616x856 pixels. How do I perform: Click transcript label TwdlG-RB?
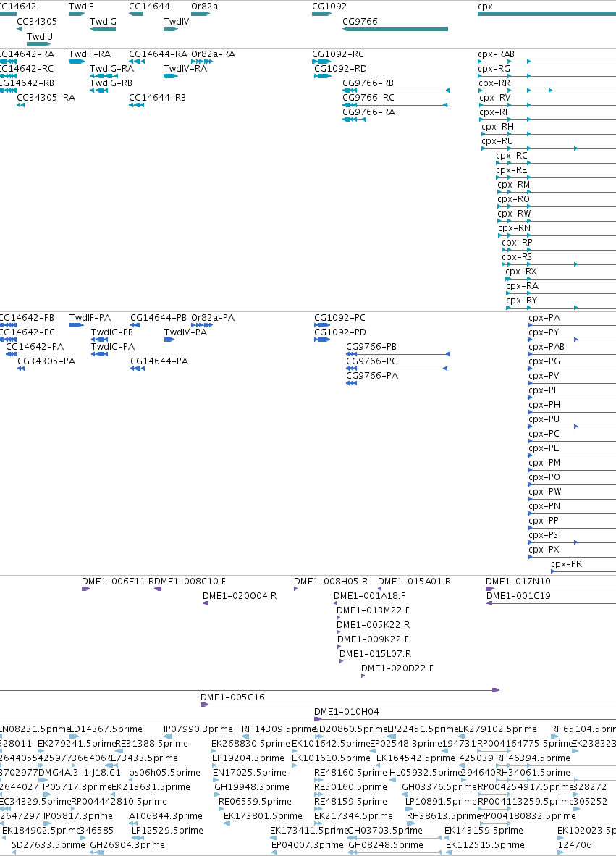111,83
